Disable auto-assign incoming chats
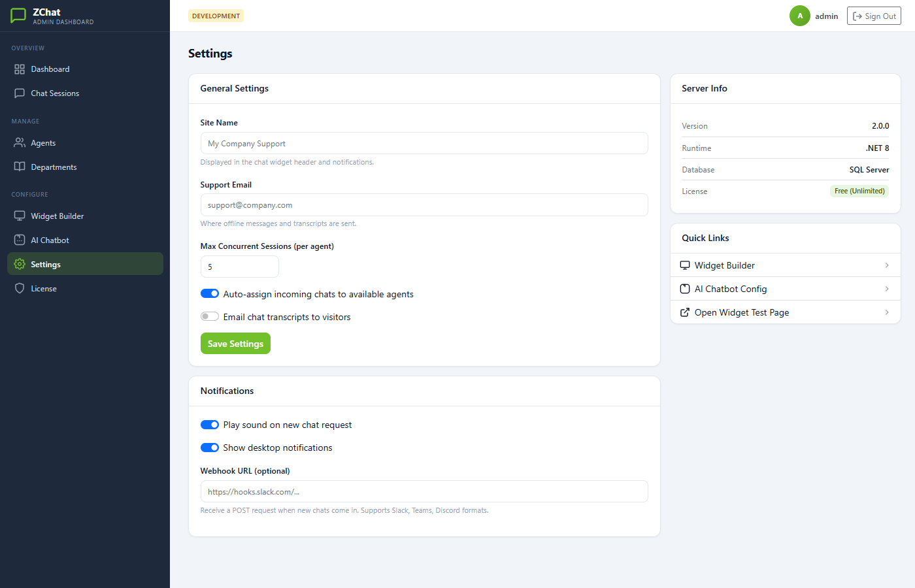This screenshot has width=915, height=588. pyautogui.click(x=209, y=293)
